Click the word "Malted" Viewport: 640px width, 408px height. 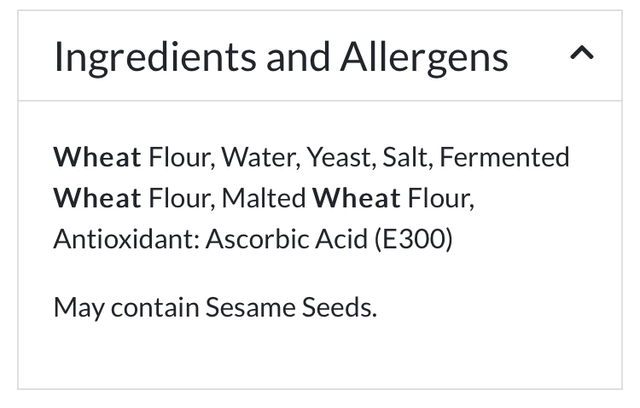click(x=263, y=198)
